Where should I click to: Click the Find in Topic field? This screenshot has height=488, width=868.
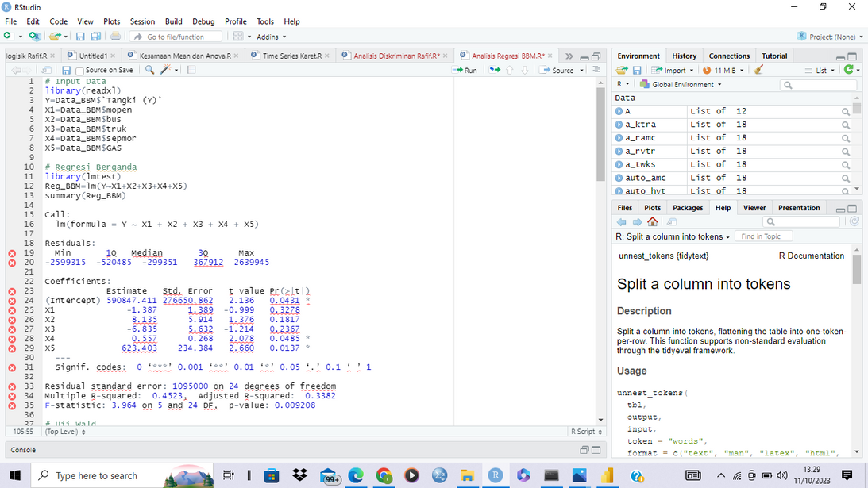[x=762, y=236]
